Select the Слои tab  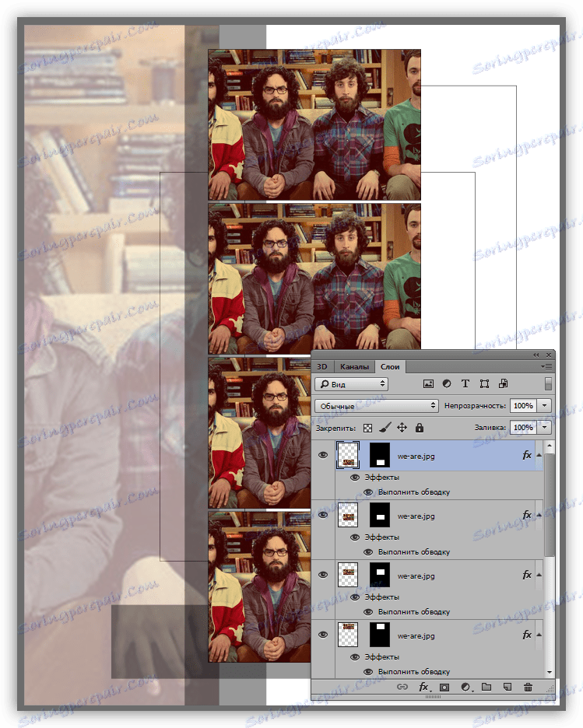[x=390, y=367]
